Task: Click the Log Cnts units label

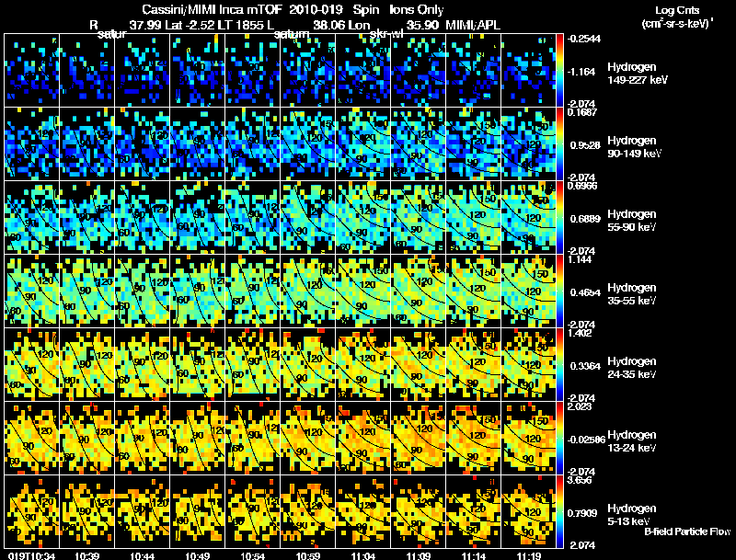Action: 677,17
